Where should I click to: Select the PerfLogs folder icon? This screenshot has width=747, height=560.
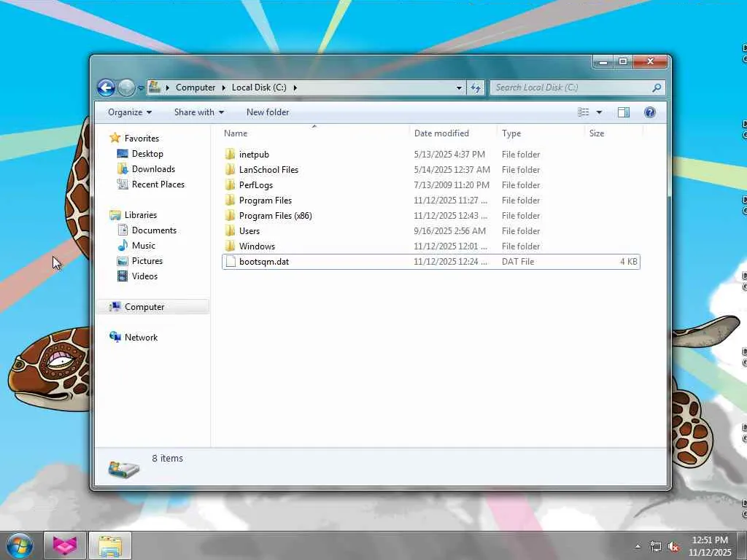coord(230,184)
